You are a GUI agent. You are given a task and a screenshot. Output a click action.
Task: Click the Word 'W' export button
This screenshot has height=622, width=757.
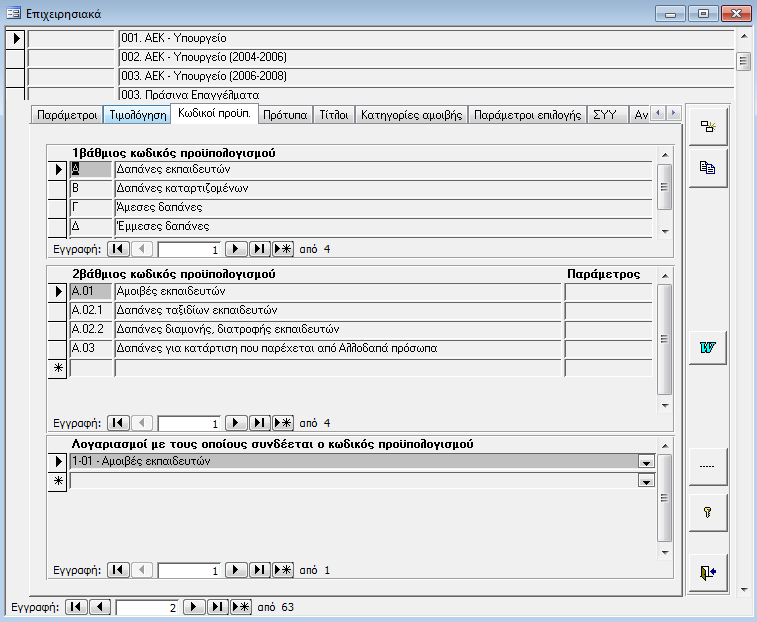[x=708, y=347]
